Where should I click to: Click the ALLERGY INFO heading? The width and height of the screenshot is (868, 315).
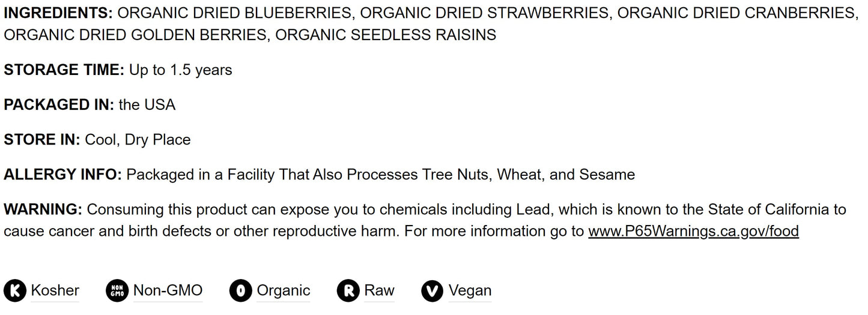(62, 175)
